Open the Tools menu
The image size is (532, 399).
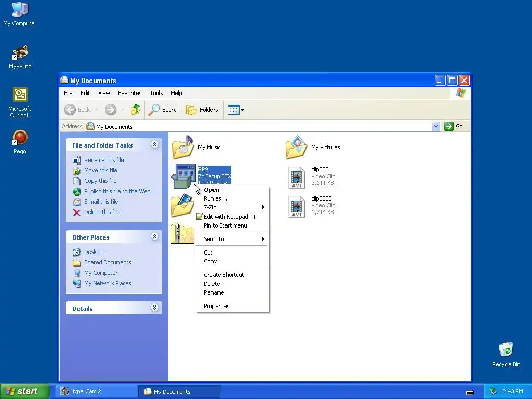(x=156, y=93)
